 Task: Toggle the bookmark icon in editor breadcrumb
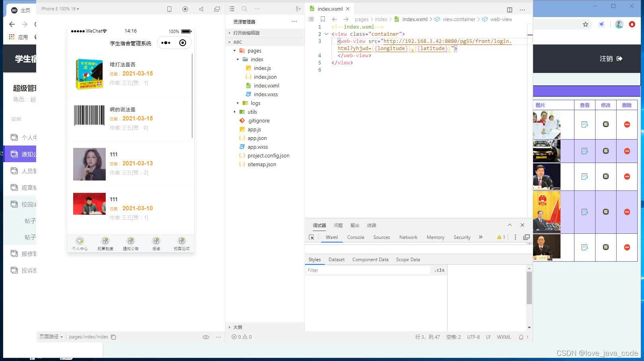[x=323, y=19]
